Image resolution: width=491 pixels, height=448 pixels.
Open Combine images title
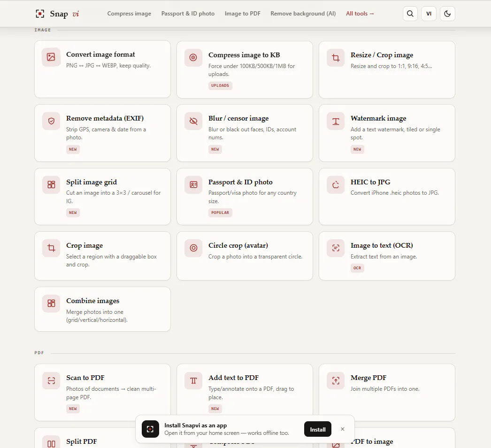pyautogui.click(x=92, y=301)
